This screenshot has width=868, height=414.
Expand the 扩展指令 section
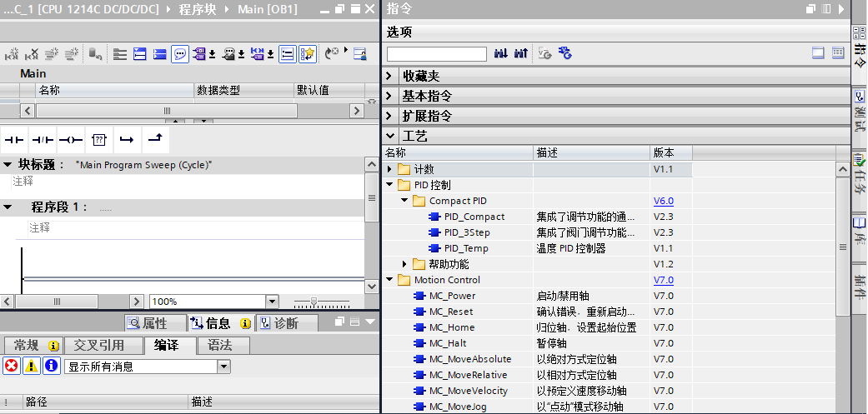[x=389, y=116]
